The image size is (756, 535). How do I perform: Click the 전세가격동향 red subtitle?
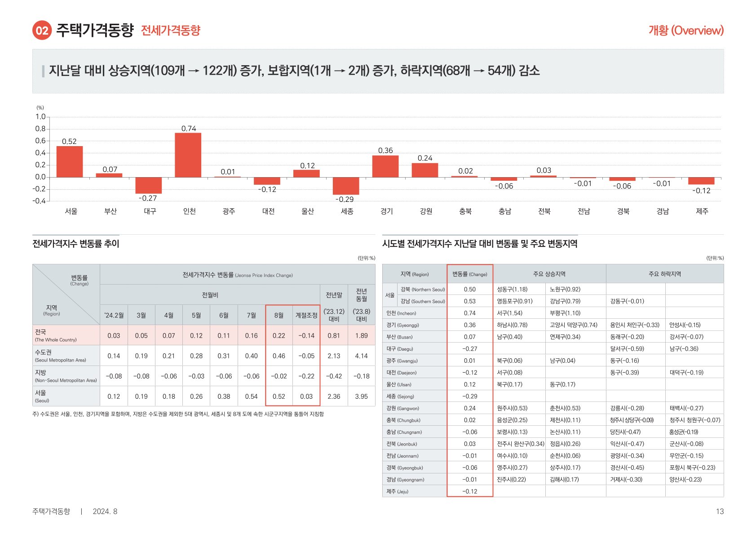pos(170,31)
